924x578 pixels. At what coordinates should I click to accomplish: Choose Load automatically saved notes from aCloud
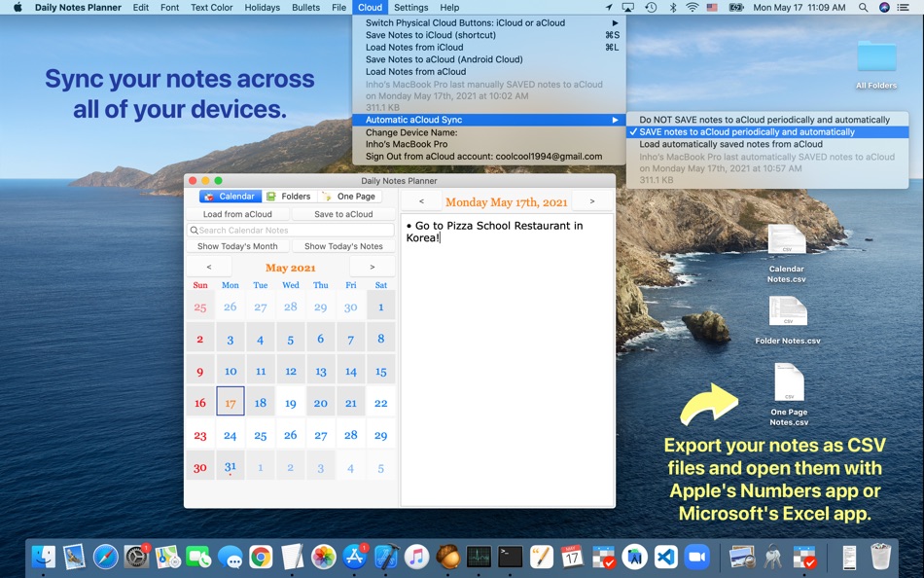coord(767,144)
